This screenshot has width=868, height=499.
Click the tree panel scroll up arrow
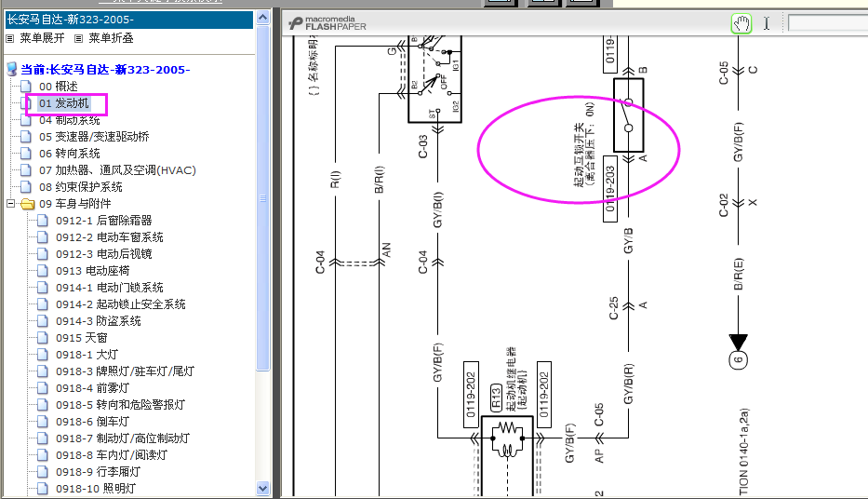point(263,18)
